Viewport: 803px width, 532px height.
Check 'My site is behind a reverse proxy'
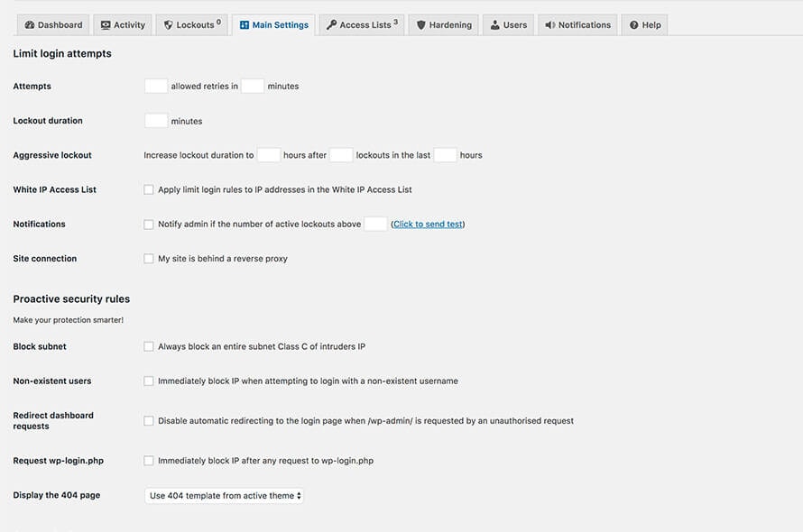tap(149, 259)
